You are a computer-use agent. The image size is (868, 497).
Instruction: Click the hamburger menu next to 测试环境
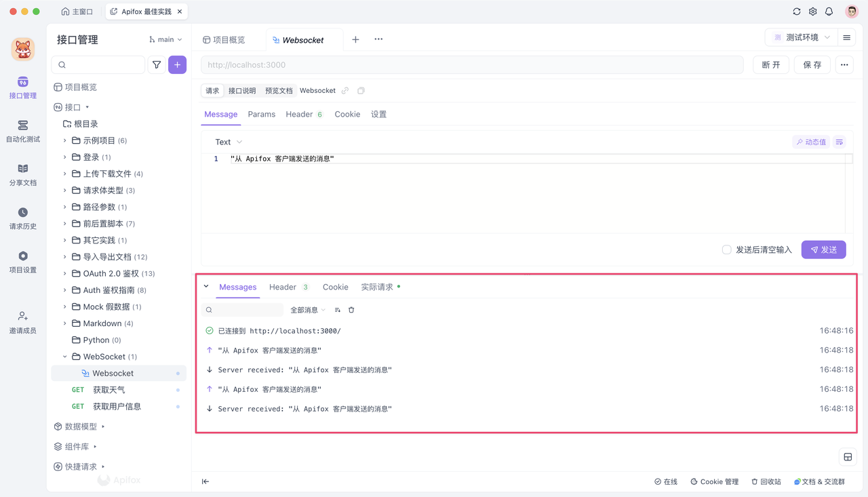click(x=847, y=38)
